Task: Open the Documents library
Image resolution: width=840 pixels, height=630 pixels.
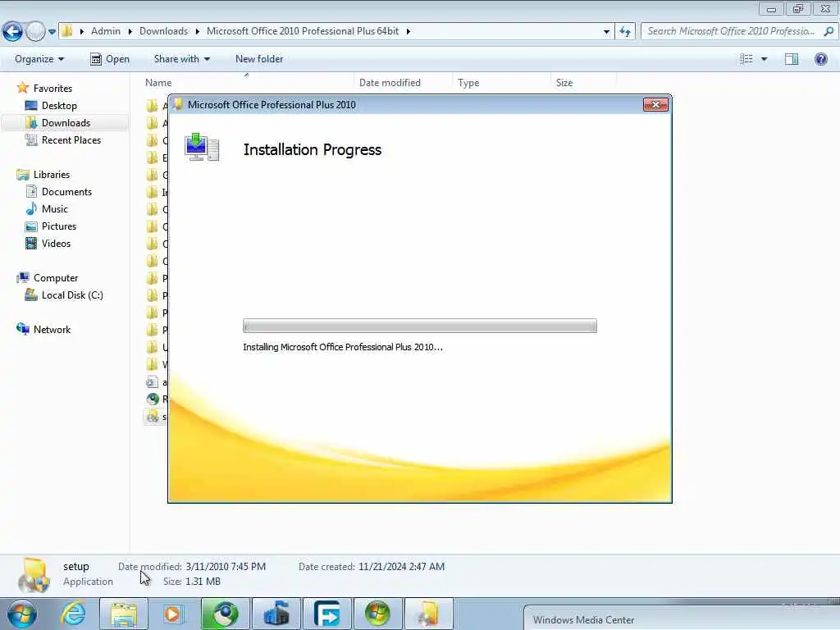Action: [x=66, y=192]
